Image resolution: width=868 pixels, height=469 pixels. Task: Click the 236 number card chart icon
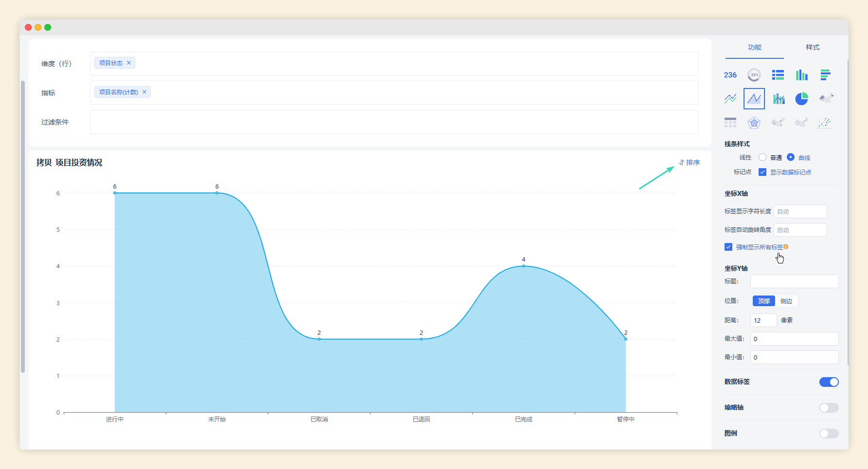pyautogui.click(x=730, y=75)
